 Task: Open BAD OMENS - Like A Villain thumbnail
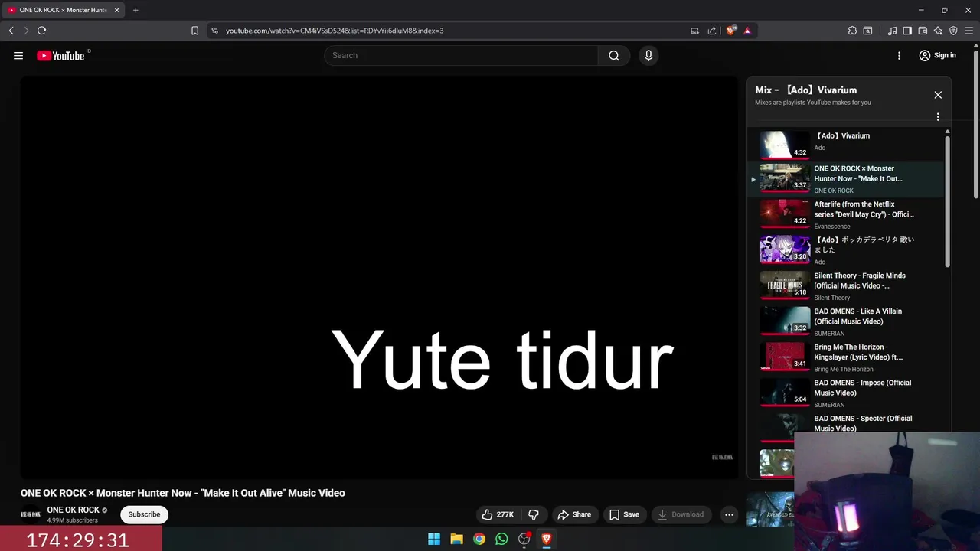784,321
